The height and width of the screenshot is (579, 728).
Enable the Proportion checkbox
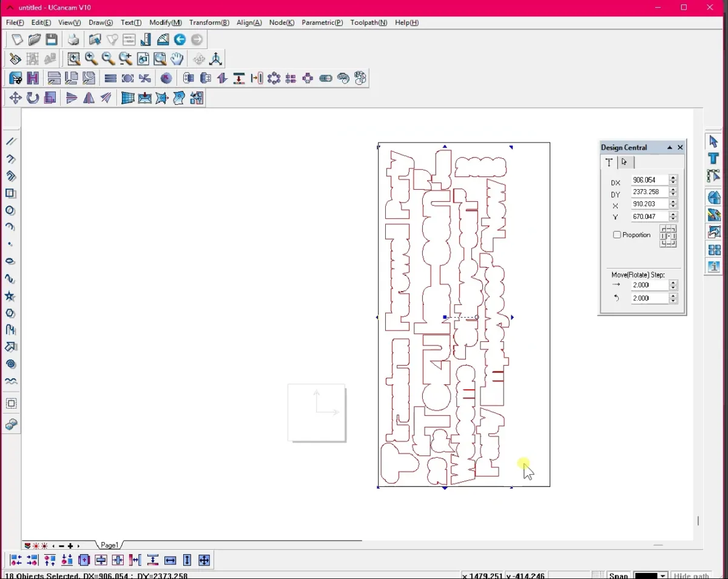[617, 235]
